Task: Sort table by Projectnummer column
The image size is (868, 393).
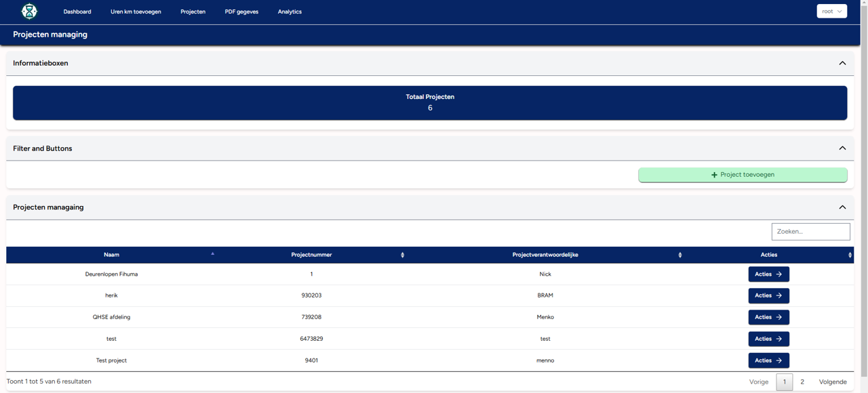Action: point(311,255)
